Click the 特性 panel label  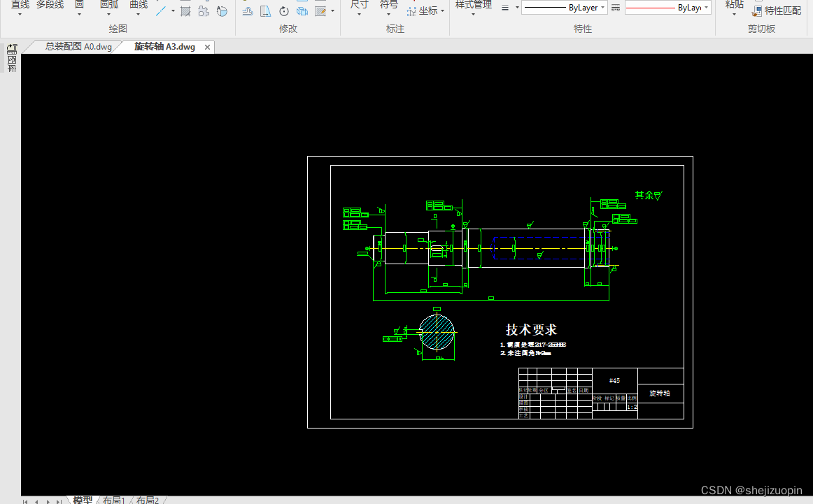583,29
